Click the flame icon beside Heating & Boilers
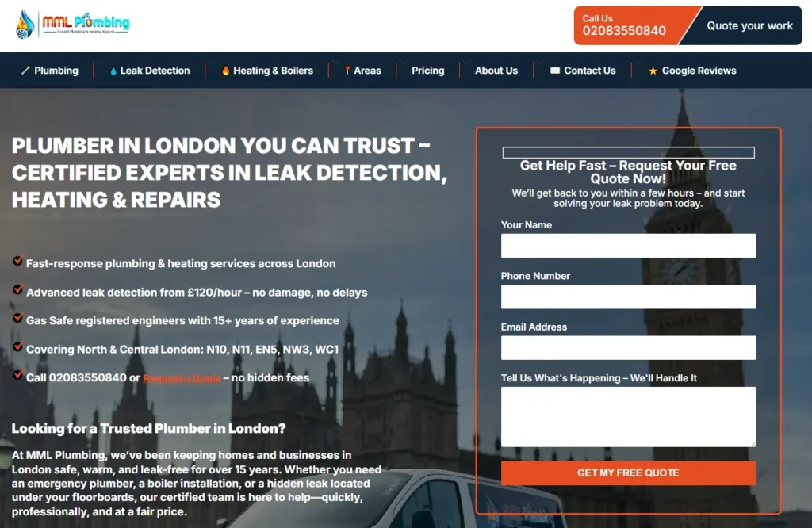This screenshot has height=528, width=812. 226,71
